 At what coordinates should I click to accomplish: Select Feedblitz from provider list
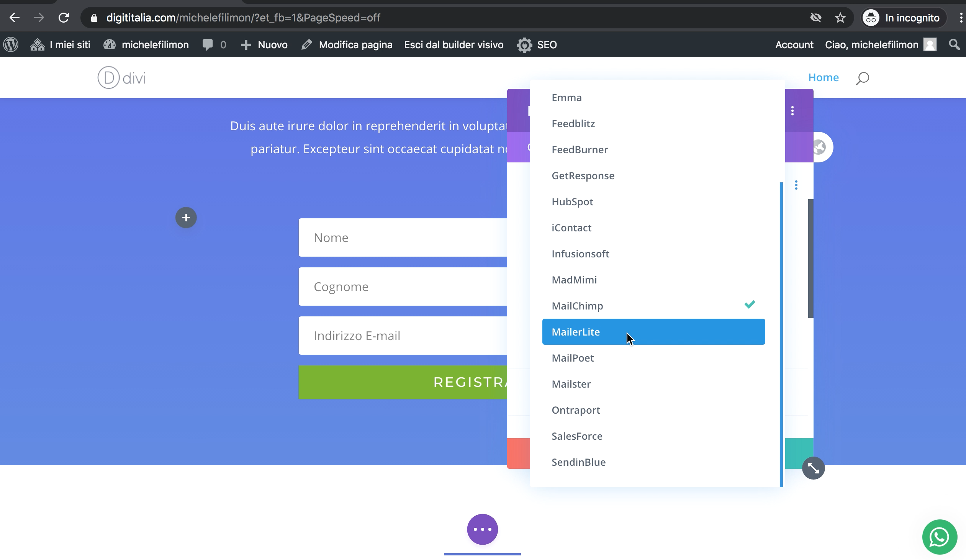(653, 123)
